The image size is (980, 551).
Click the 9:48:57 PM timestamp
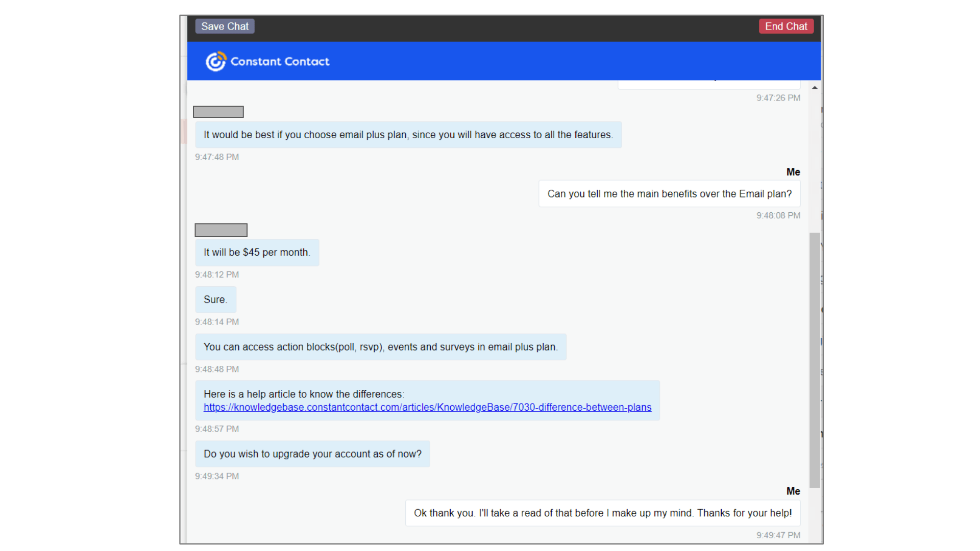pyautogui.click(x=217, y=429)
